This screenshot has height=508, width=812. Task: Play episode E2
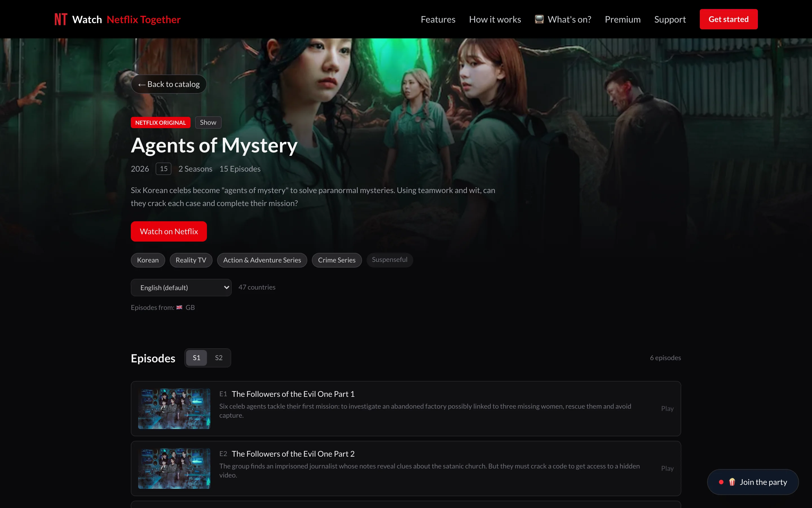coord(667,468)
